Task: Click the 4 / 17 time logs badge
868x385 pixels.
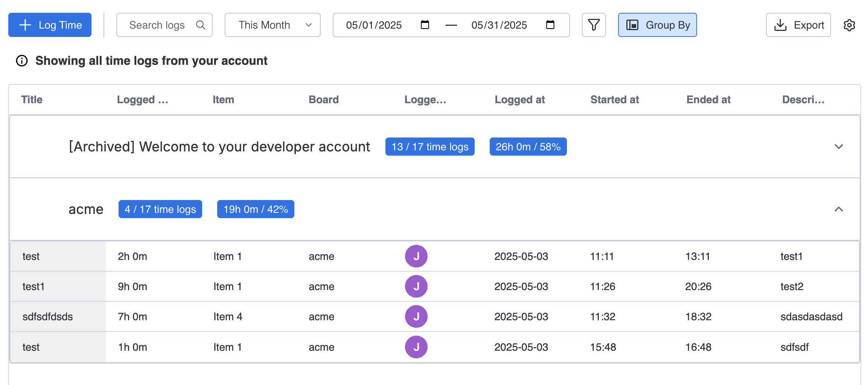Action: (160, 209)
